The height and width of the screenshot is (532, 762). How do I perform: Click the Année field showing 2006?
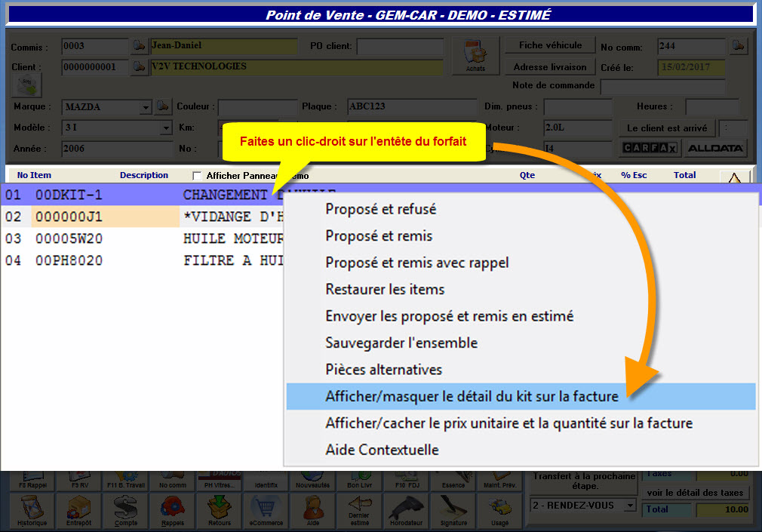coord(117,149)
